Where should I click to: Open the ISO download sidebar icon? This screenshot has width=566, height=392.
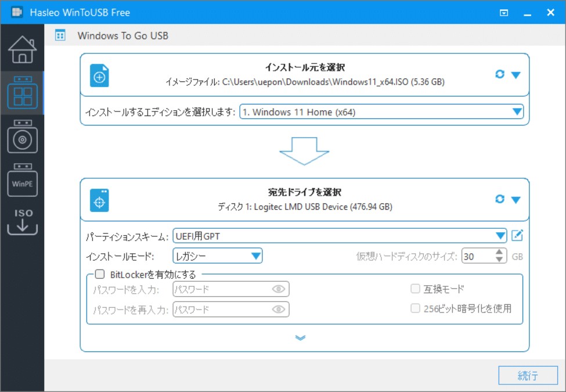23,222
